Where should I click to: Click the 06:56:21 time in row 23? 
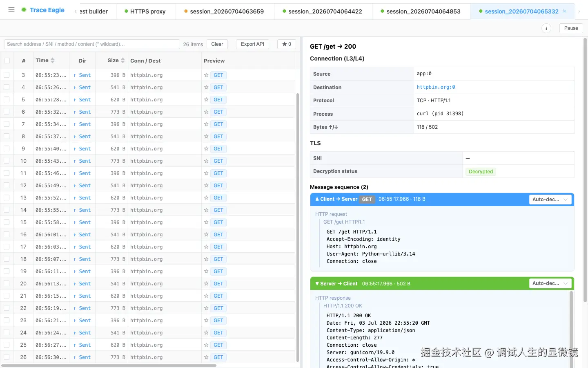point(51,321)
